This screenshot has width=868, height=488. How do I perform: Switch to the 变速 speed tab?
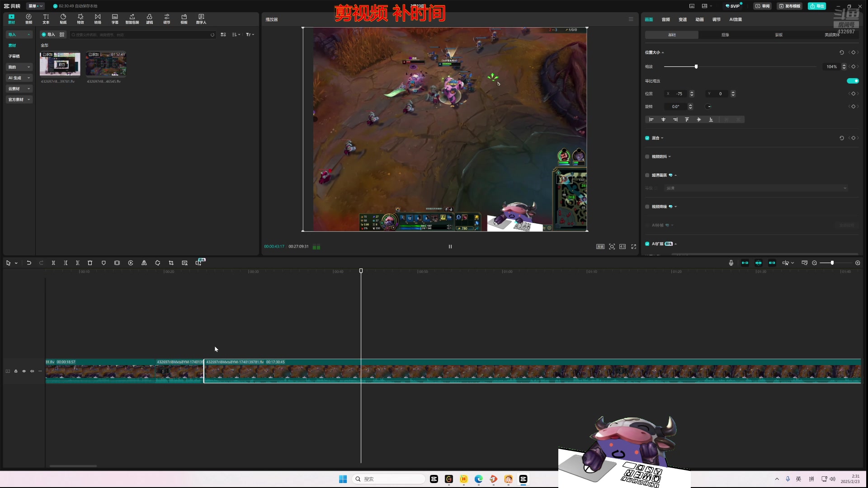[x=683, y=19]
